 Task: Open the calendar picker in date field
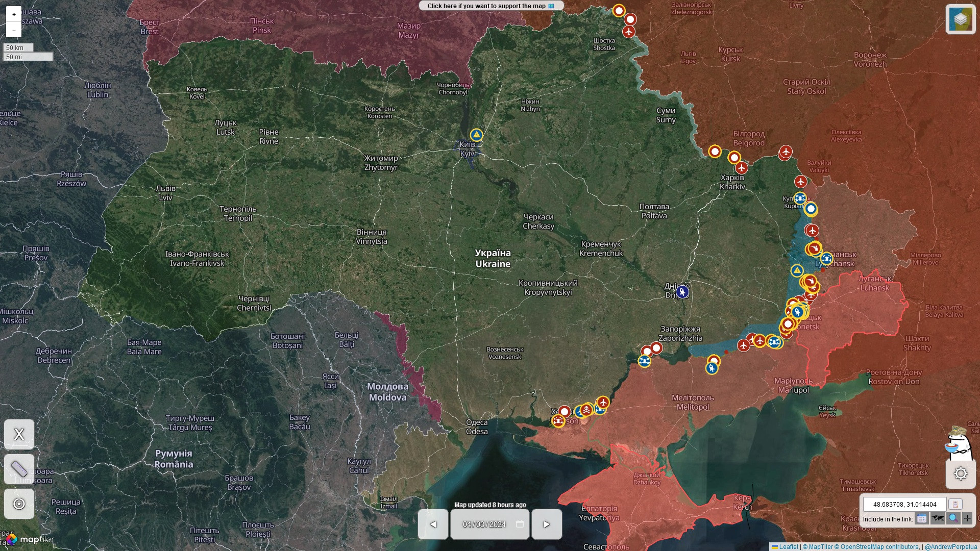tap(520, 524)
